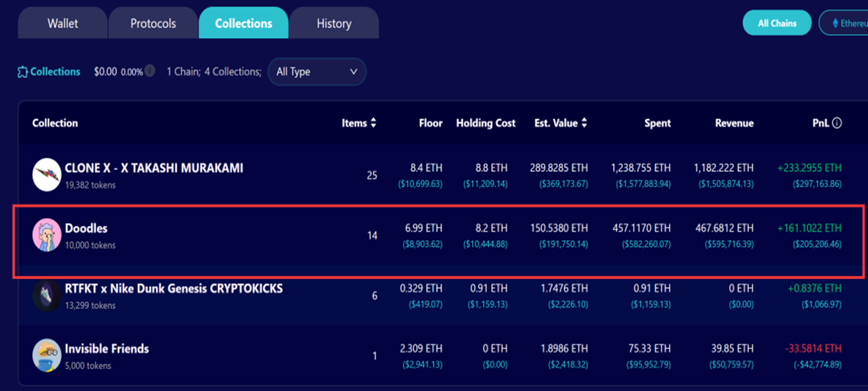Open CLONE X - X TAKASHI MURAKAMI name
The height and width of the screenshot is (391, 868).
(154, 168)
